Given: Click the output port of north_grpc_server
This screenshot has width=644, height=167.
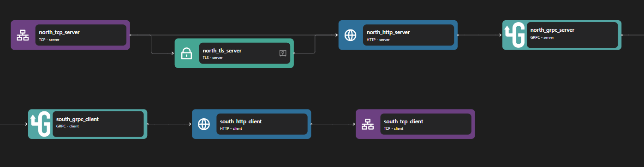Looking at the screenshot, I should tap(622, 35).
